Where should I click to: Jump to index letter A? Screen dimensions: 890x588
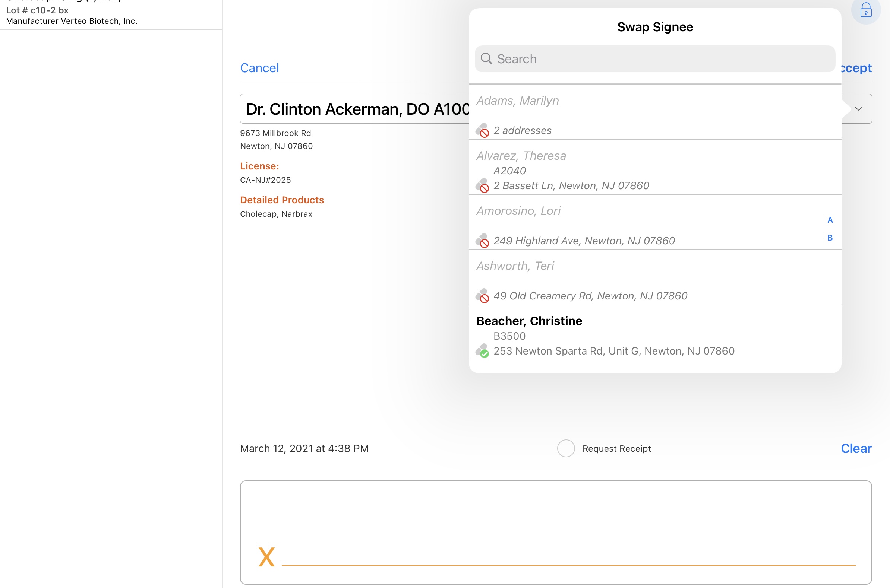(830, 220)
